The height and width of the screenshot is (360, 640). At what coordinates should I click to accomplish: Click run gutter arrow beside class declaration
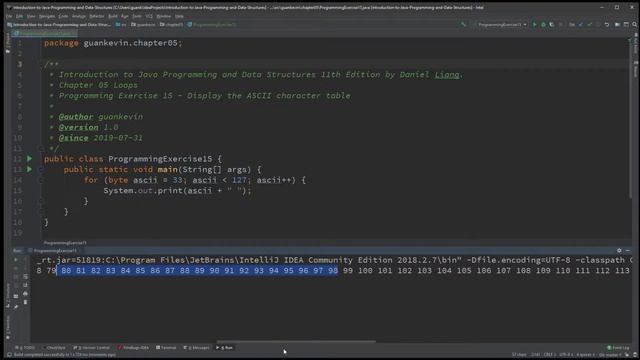[x=29, y=158]
